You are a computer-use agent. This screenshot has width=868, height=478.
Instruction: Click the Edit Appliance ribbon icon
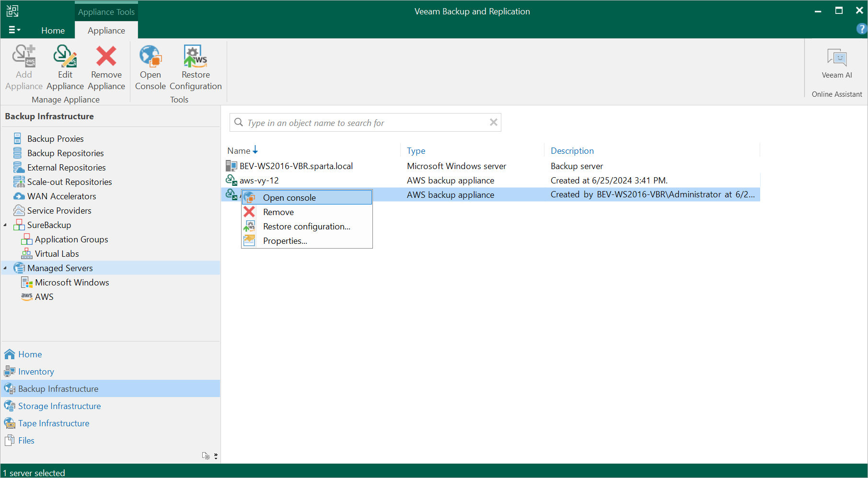65,57
